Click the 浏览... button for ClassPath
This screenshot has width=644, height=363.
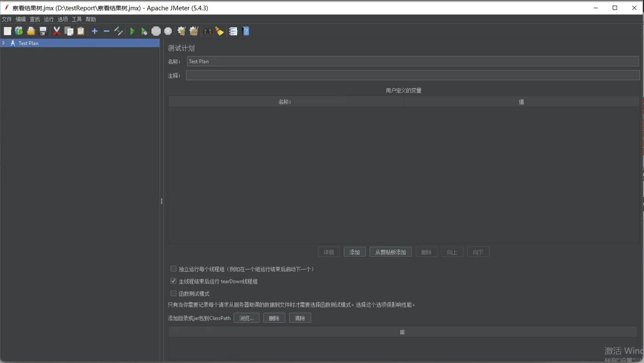[247, 318]
